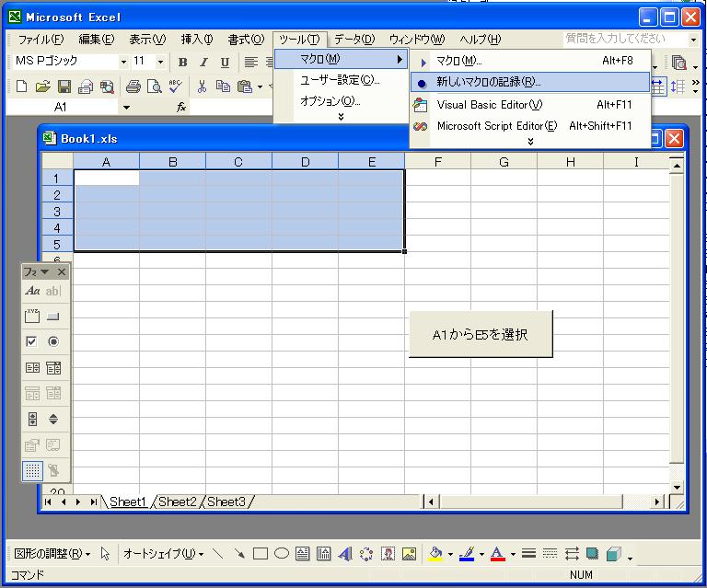Screen dimensions: 707x588
Task: Click the Text Box drawing tool
Action: coord(303,553)
